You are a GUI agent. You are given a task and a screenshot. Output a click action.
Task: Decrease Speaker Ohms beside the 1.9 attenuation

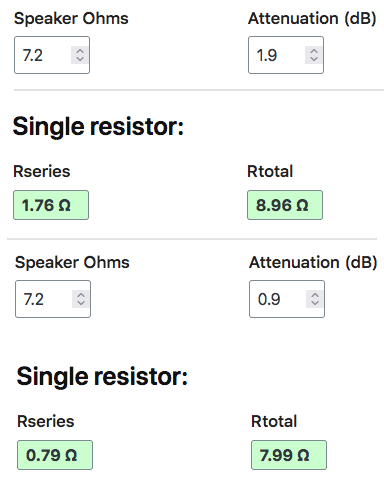tap(80, 59)
